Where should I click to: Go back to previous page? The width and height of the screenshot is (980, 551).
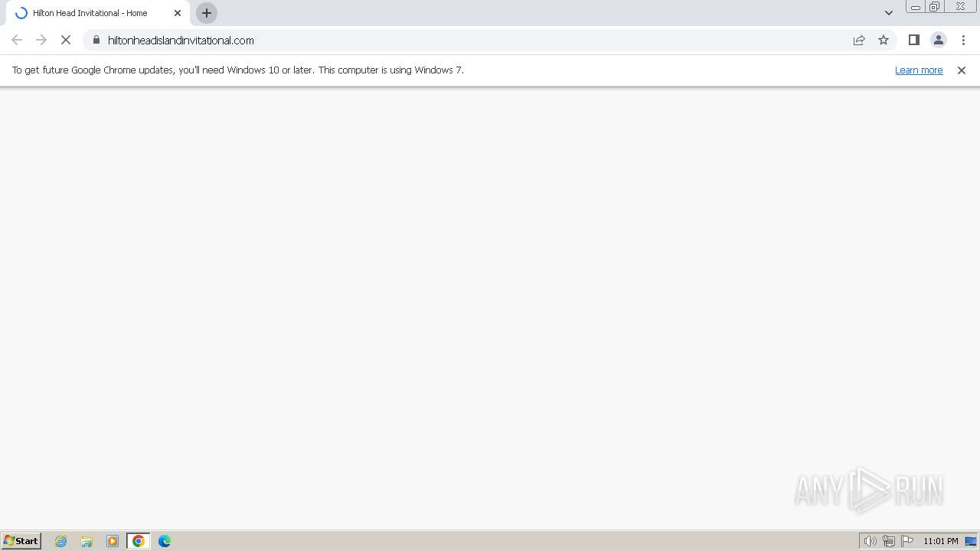17,40
